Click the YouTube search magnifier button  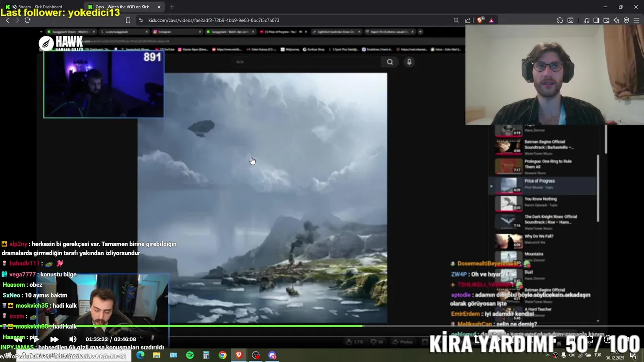pyautogui.click(x=390, y=62)
